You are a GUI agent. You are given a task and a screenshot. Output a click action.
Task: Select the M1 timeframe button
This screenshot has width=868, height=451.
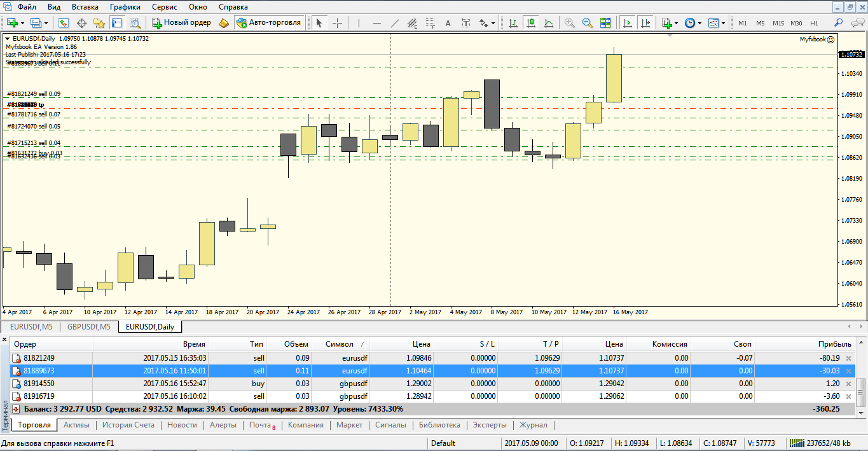pos(743,23)
